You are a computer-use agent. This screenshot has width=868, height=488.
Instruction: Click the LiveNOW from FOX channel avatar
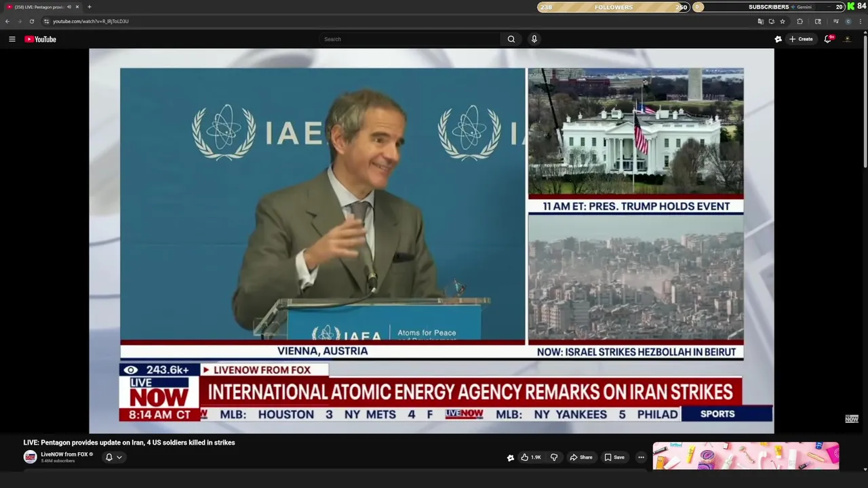pos(30,457)
